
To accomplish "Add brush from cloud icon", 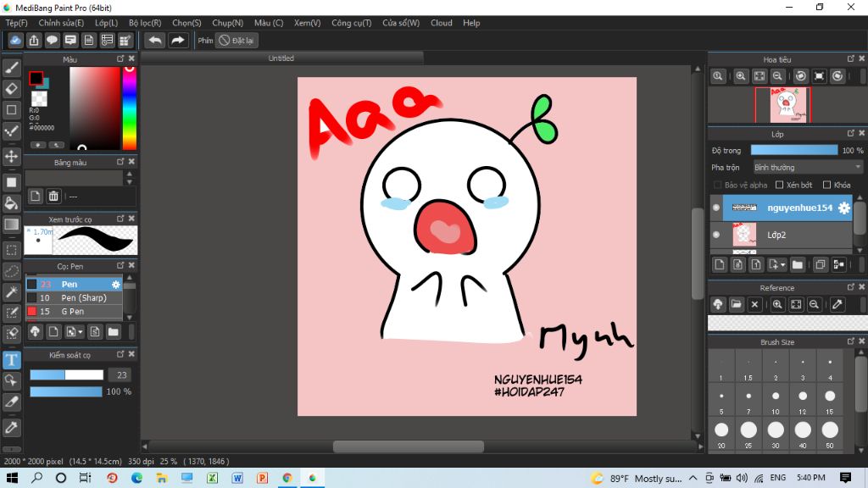I will 35,331.
